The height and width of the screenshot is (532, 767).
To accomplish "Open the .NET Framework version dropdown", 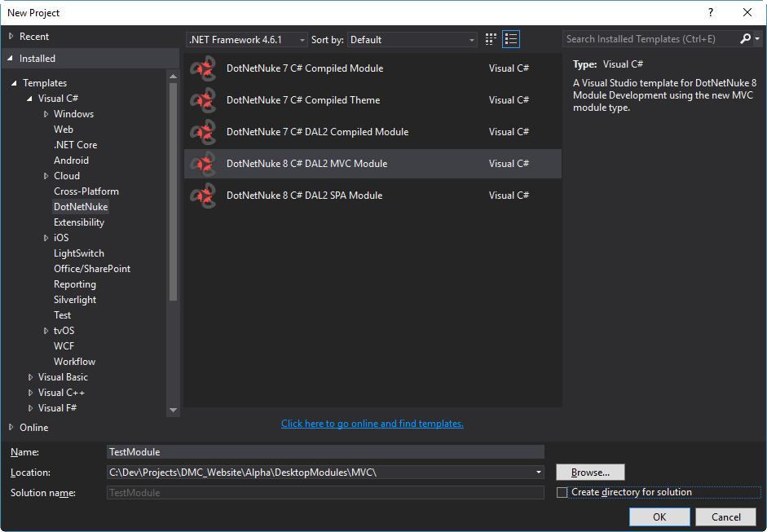I will tap(247, 40).
